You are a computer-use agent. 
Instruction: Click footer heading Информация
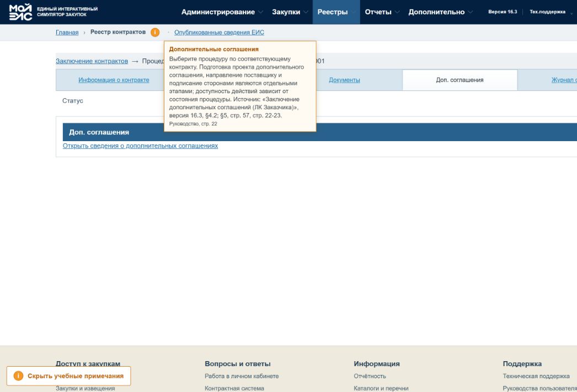click(x=376, y=364)
